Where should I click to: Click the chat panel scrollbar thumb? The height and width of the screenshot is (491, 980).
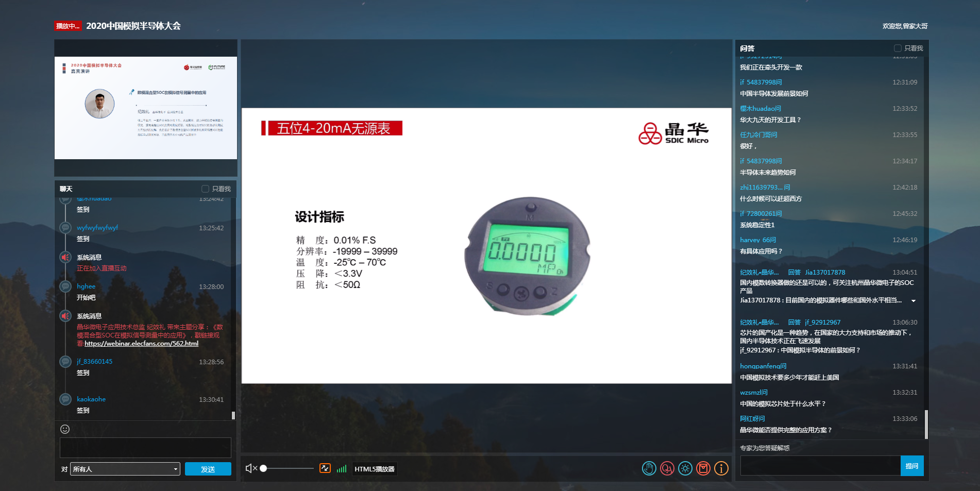233,415
